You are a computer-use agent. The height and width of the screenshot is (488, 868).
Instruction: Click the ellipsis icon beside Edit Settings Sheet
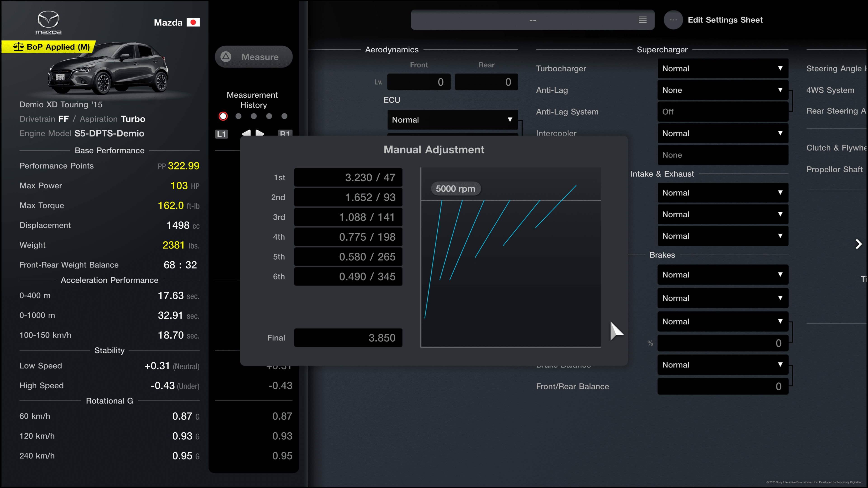tap(673, 20)
